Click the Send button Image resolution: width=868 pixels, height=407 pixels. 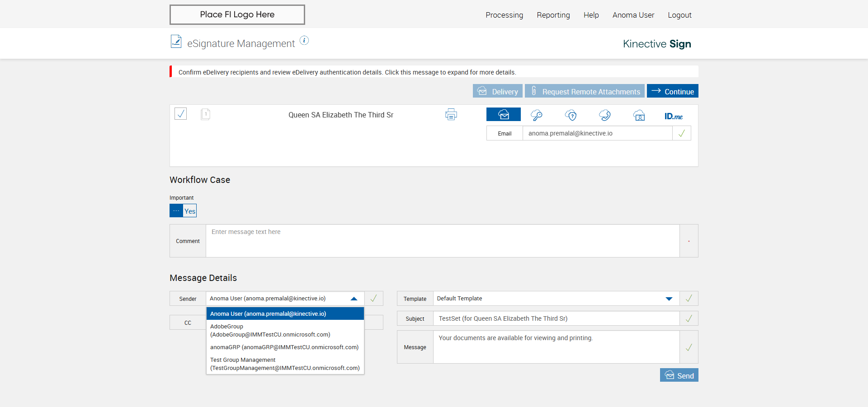(679, 375)
